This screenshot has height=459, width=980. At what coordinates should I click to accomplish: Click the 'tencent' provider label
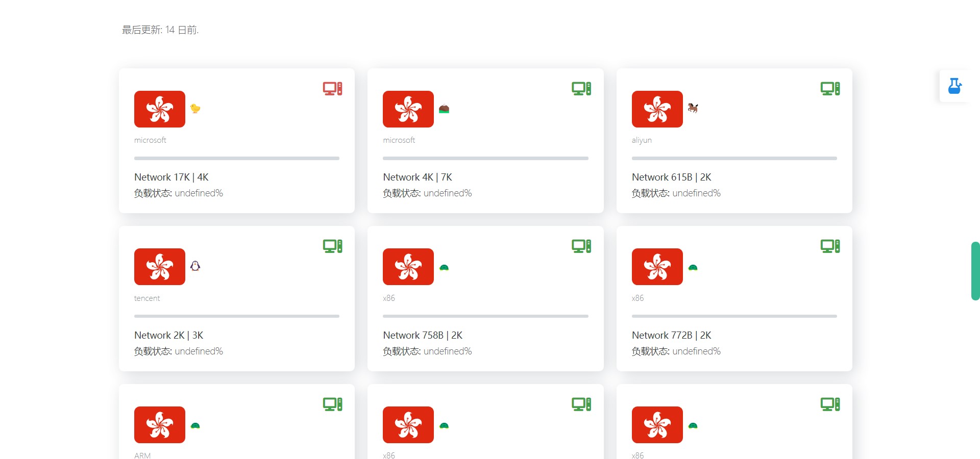click(x=147, y=298)
